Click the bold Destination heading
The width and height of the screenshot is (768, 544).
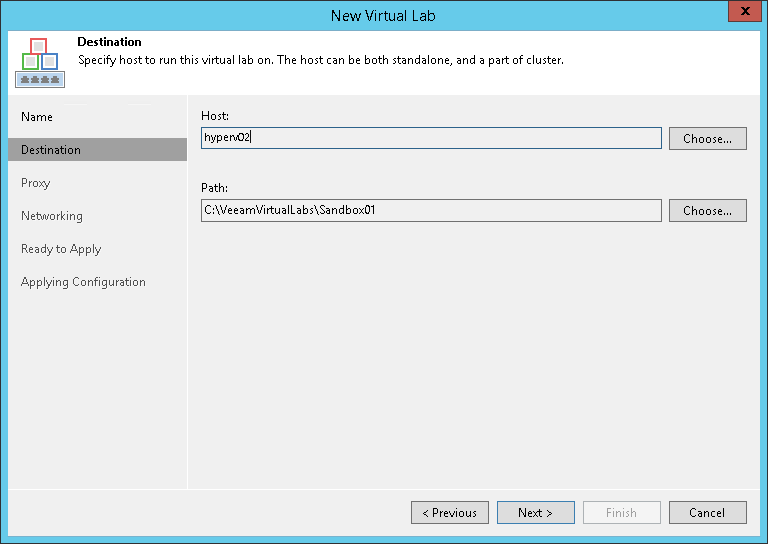109,42
